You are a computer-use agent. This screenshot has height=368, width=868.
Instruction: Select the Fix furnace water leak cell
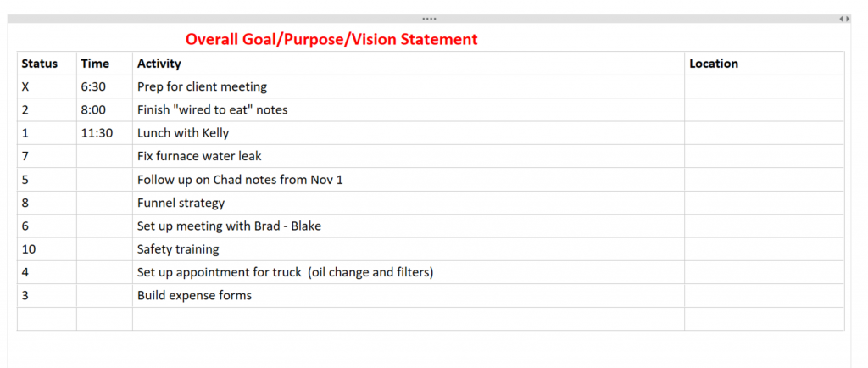(409, 157)
